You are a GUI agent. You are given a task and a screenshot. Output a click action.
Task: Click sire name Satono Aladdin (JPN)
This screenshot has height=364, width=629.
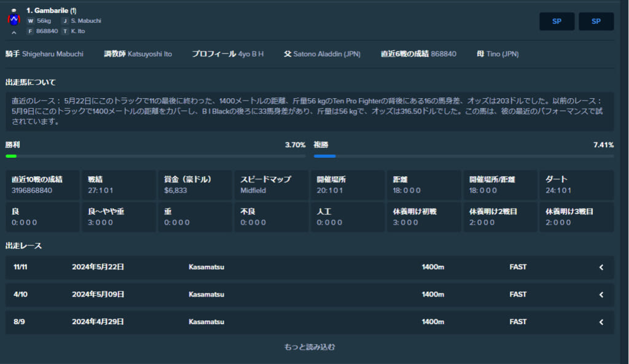327,54
